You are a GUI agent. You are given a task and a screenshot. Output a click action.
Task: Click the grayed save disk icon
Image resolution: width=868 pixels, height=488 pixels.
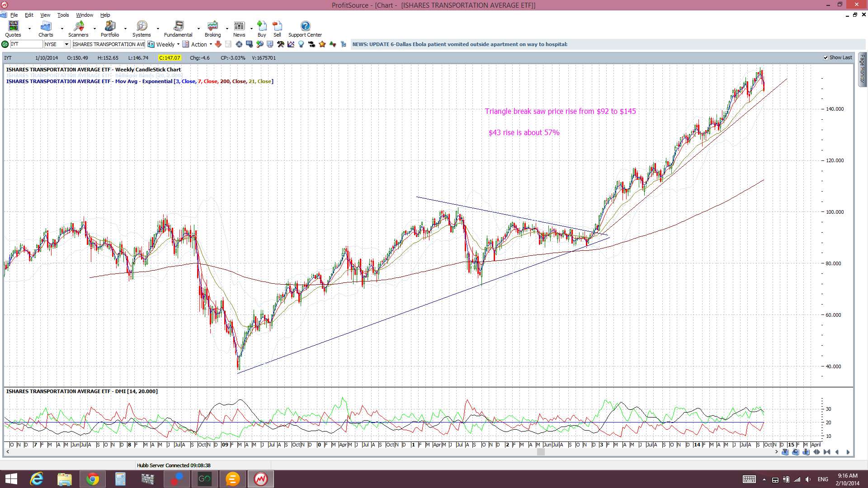[x=228, y=44]
